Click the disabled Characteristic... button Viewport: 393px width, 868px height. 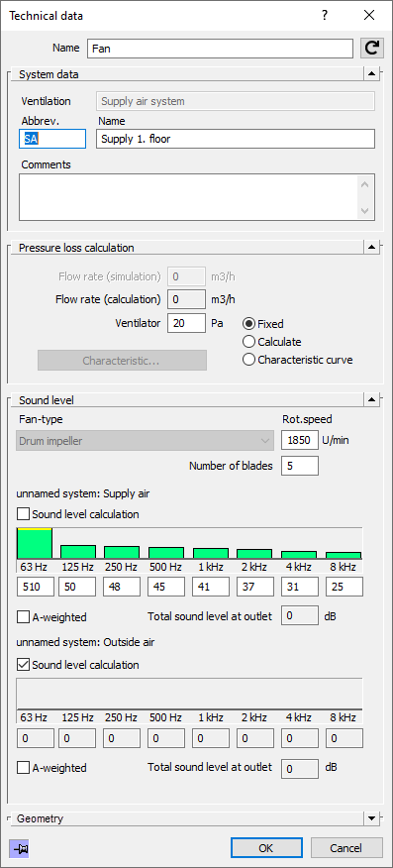(122, 361)
